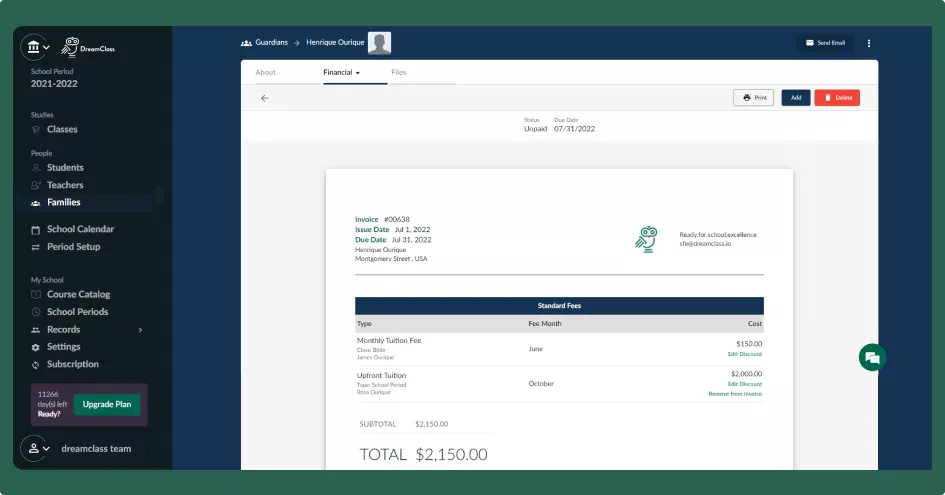Expand the school institution dropdown

point(38,47)
